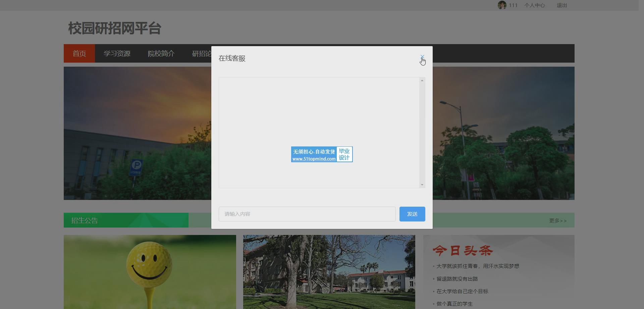The image size is (644, 309).
Task: Open the yellow smiley golf ball thumbnail
Action: [150, 272]
